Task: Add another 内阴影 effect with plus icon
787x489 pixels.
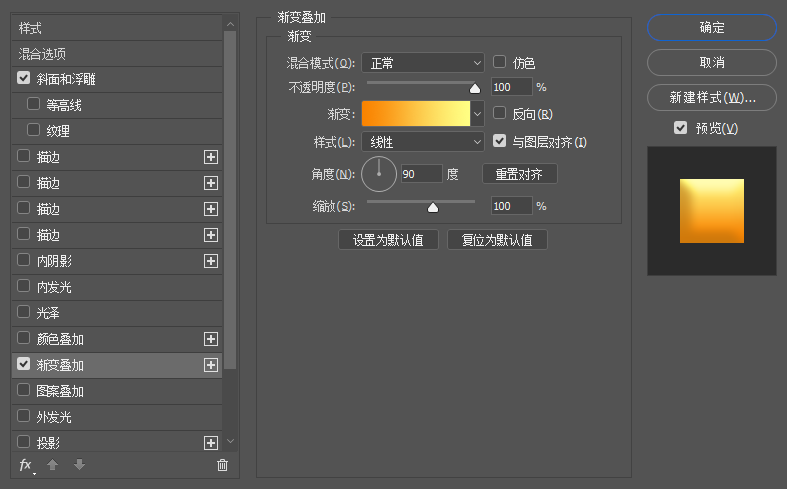Action: tap(211, 261)
